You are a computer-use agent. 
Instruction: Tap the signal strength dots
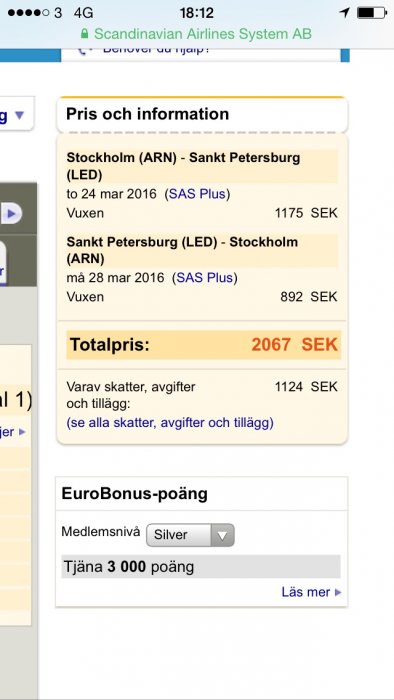pos(28,13)
